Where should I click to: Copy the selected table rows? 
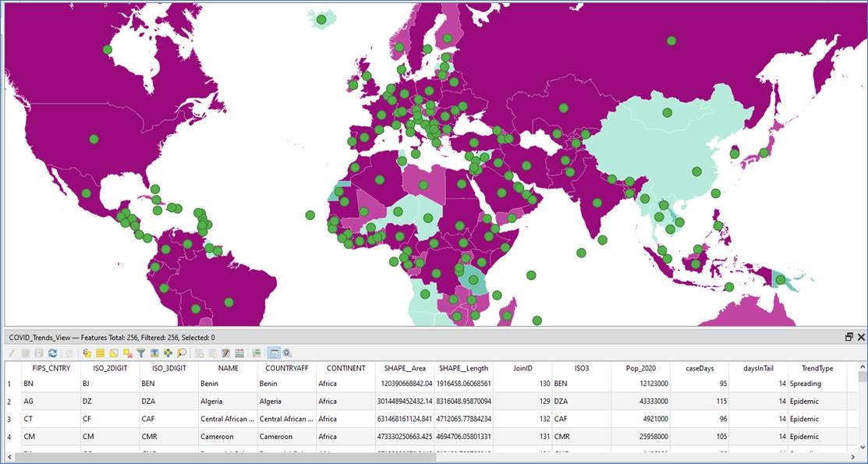200,353
